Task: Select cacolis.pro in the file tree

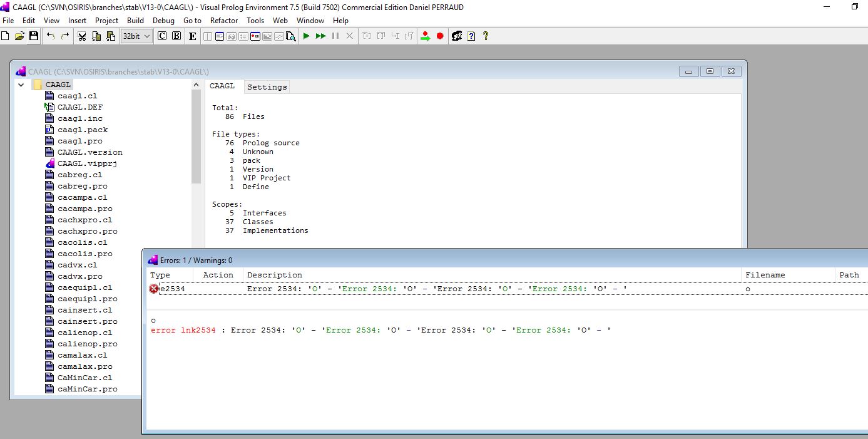Action: tap(84, 254)
